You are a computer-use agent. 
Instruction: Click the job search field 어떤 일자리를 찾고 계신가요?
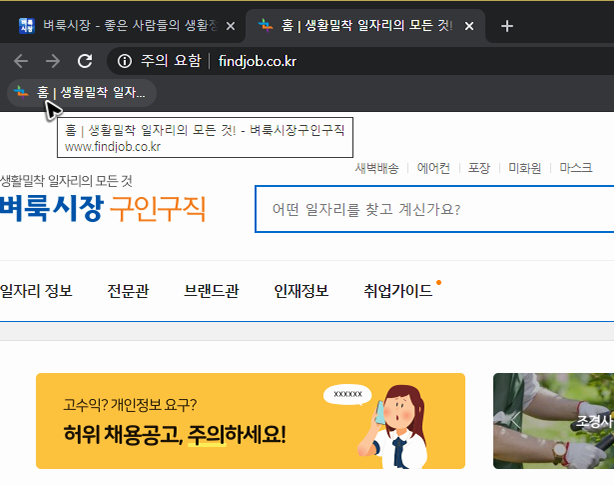pos(434,209)
